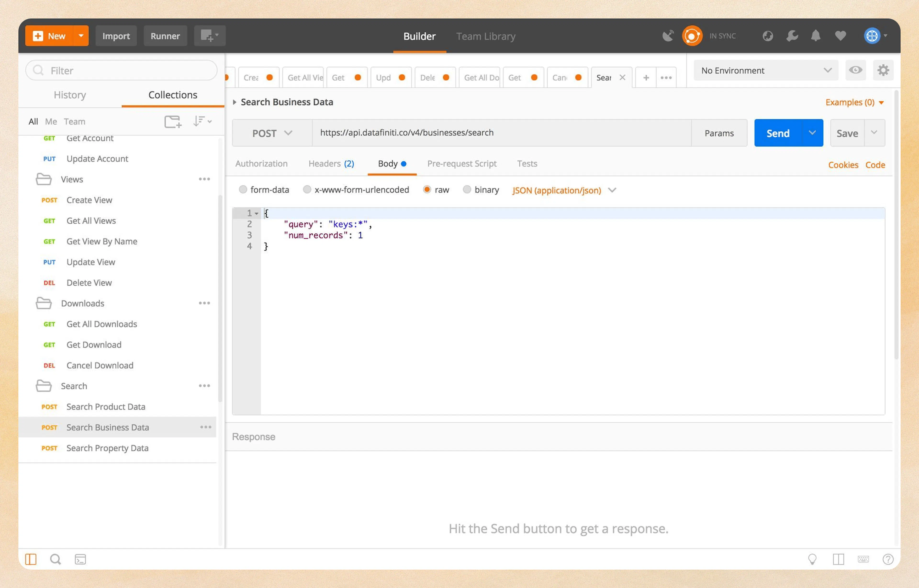
Task: Open notifications via the bell icon
Action: (x=816, y=35)
